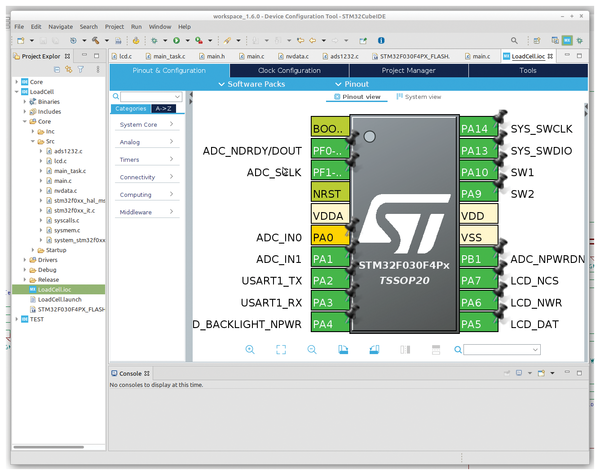Click Link with Editor icon in Project Explorer
Image resolution: width=600 pixels, height=475 pixels.
[x=68, y=69]
